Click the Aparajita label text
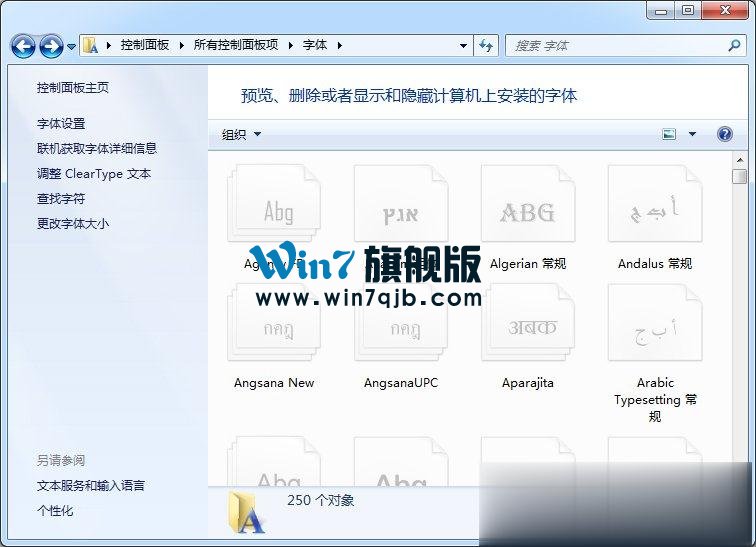 [x=528, y=383]
